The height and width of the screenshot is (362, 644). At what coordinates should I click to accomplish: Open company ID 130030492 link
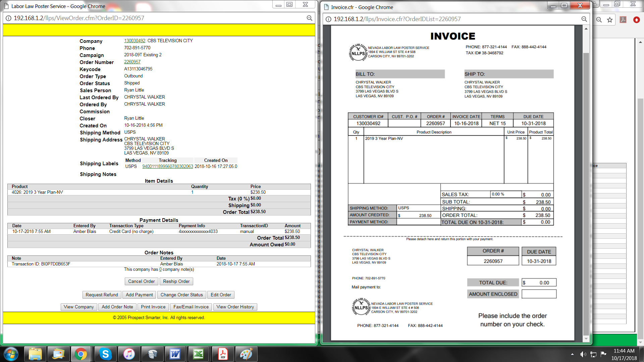pos(135,41)
